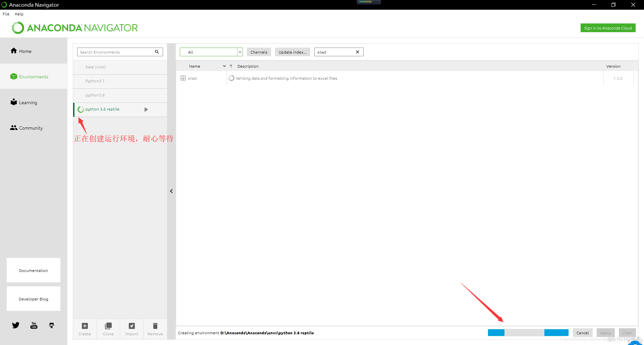The image size is (644, 345).
Task: Run python 3.6 reptile play arrow
Action: 146,110
